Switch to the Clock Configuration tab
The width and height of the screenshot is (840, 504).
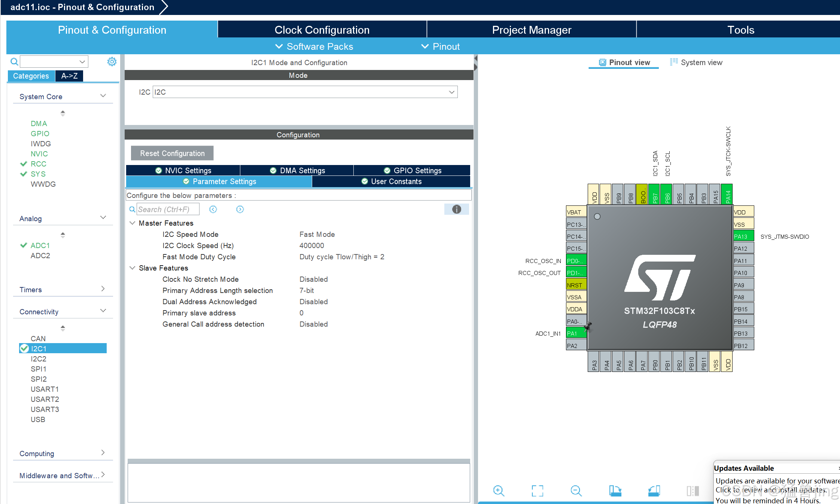(322, 30)
